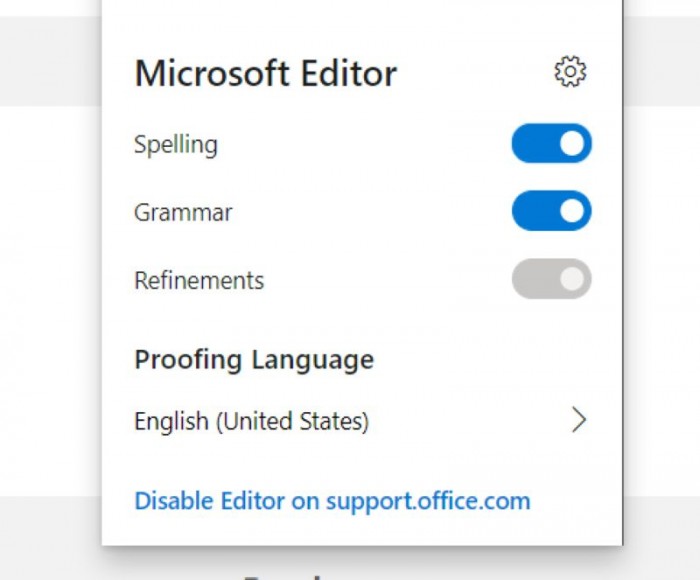Click the Spelling label text
The width and height of the screenshot is (700, 580).
pyautogui.click(x=175, y=145)
